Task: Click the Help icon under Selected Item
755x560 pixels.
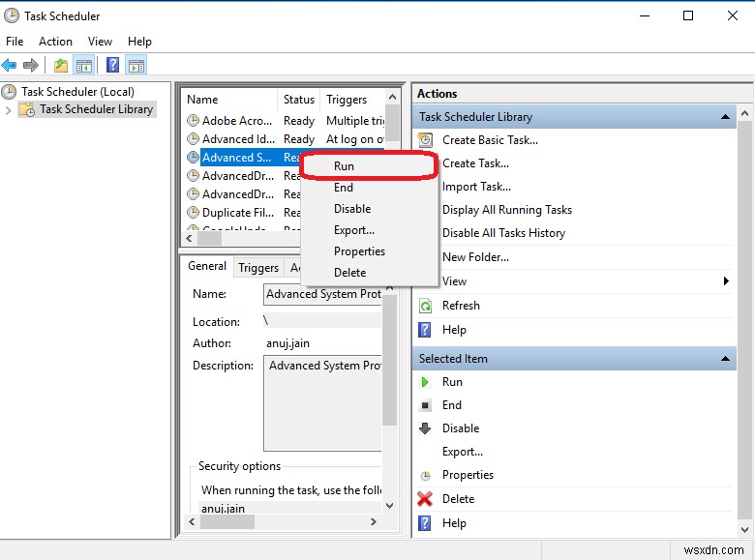Action: tap(425, 523)
